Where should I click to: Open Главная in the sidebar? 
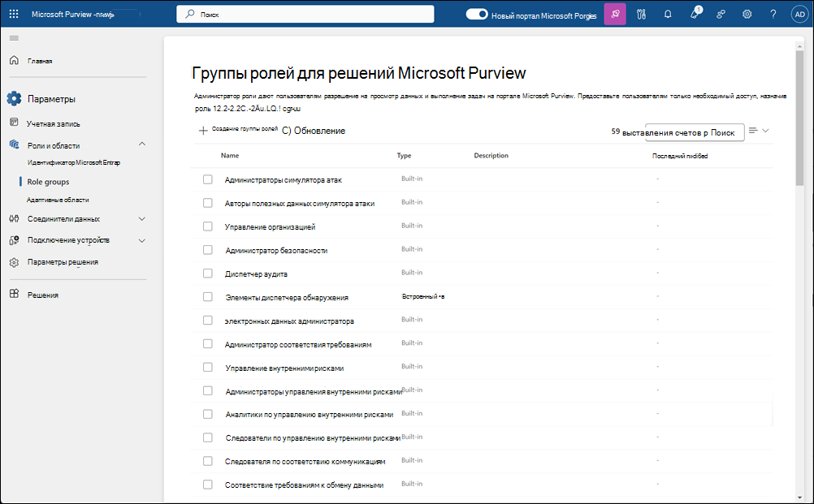[x=40, y=61]
